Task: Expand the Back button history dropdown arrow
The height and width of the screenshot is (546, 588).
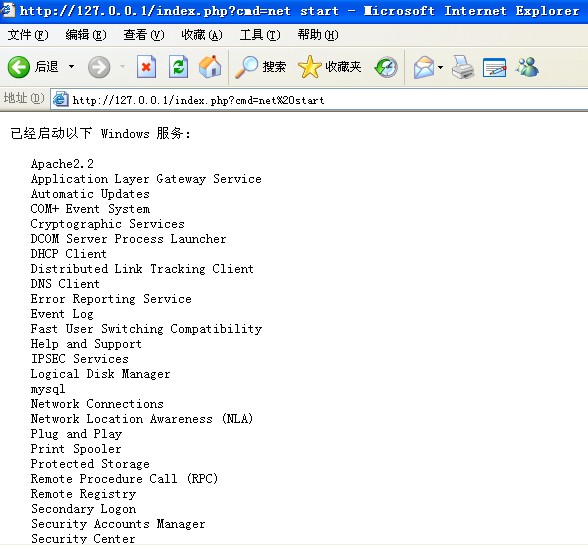Action: click(x=71, y=67)
